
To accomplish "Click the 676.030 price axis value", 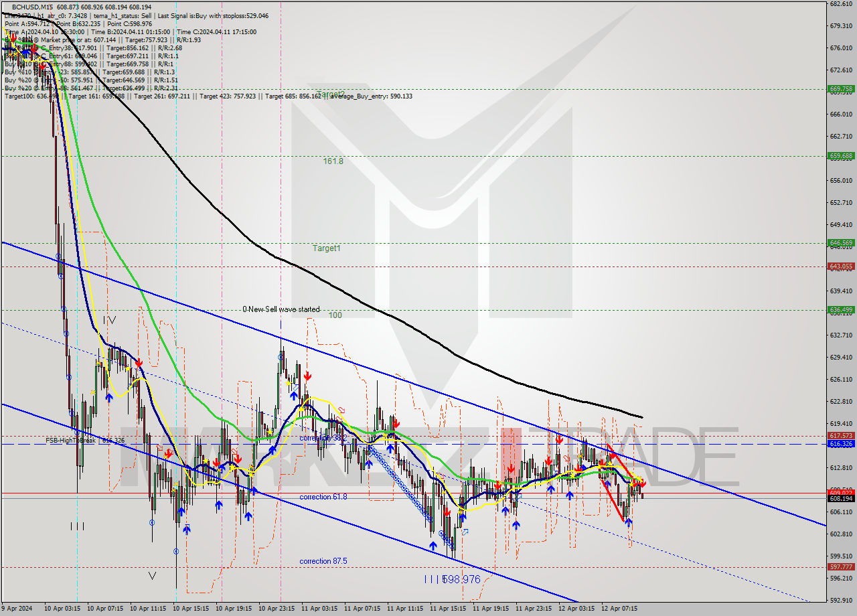I will pyautogui.click(x=840, y=48).
